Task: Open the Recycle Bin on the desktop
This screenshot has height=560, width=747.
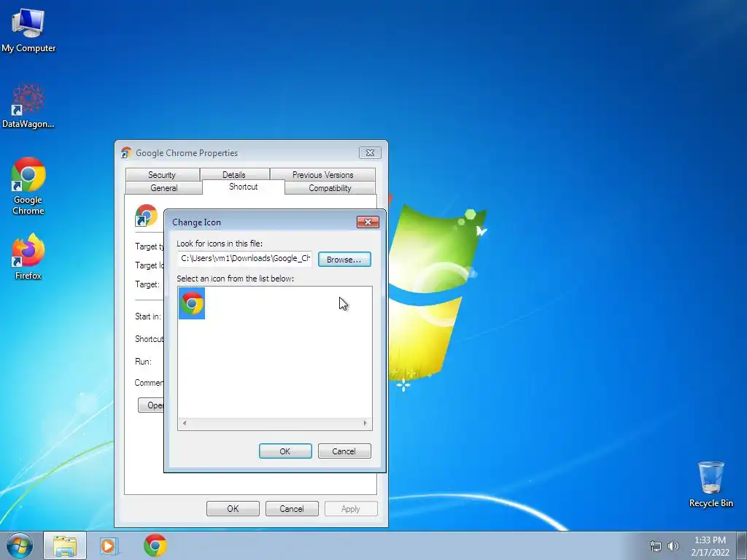Action: (x=711, y=484)
